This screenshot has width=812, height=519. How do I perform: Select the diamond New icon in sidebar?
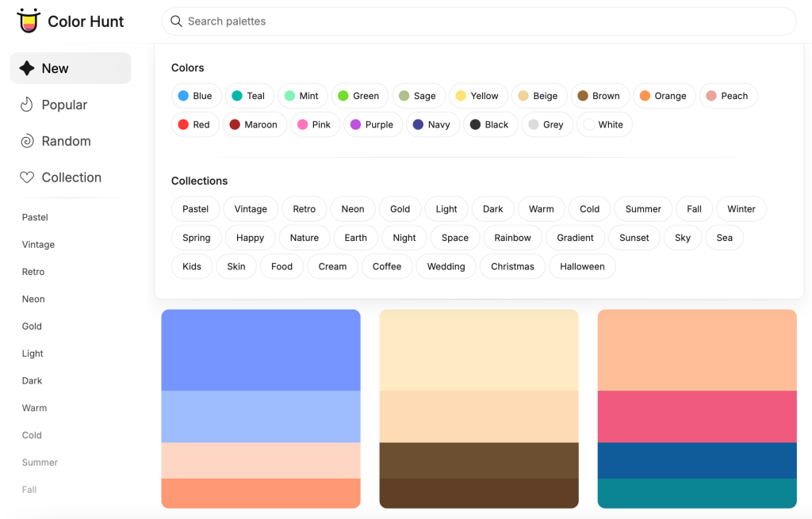tap(26, 69)
